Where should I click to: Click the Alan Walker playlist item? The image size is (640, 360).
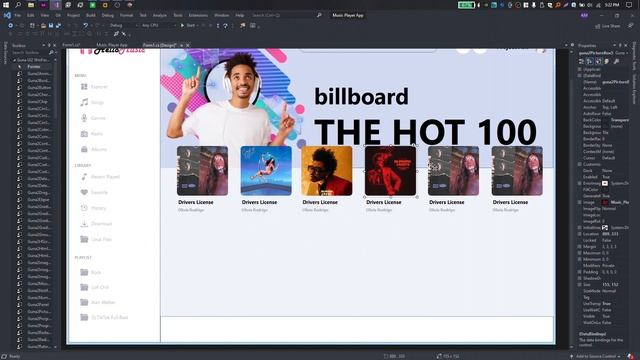click(x=103, y=302)
